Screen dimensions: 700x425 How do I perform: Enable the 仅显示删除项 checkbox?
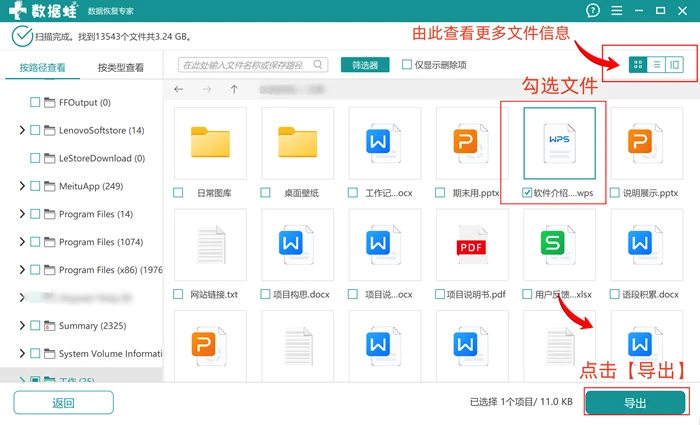click(407, 65)
